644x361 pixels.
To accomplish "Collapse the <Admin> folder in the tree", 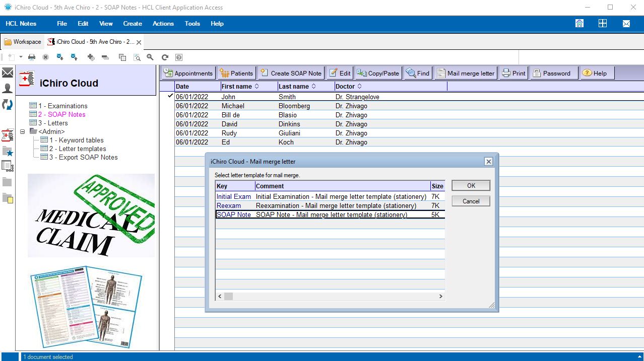I will pyautogui.click(x=23, y=131).
